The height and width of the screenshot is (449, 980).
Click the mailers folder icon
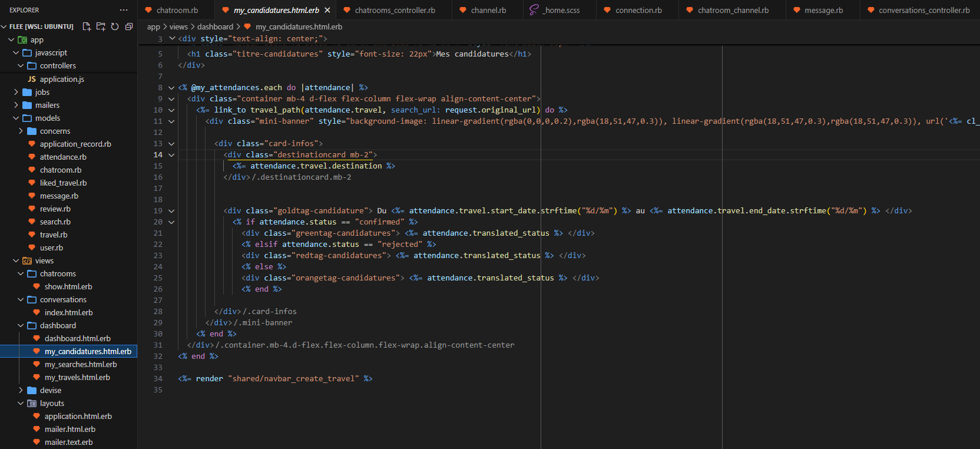pos(27,105)
